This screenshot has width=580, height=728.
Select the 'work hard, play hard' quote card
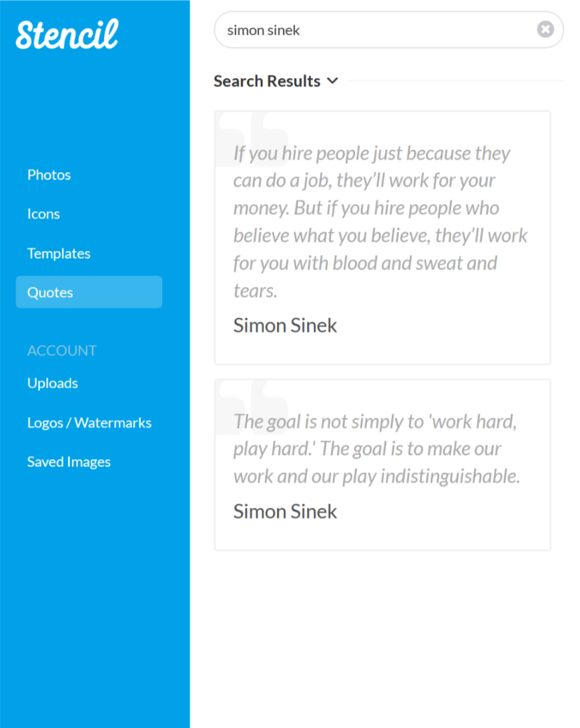[x=382, y=464]
